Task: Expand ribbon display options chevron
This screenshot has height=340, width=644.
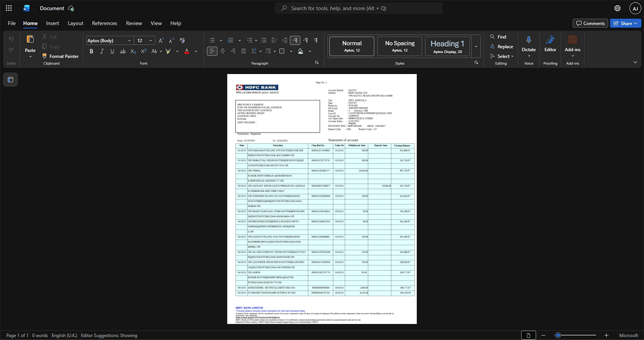Action: pos(635,62)
